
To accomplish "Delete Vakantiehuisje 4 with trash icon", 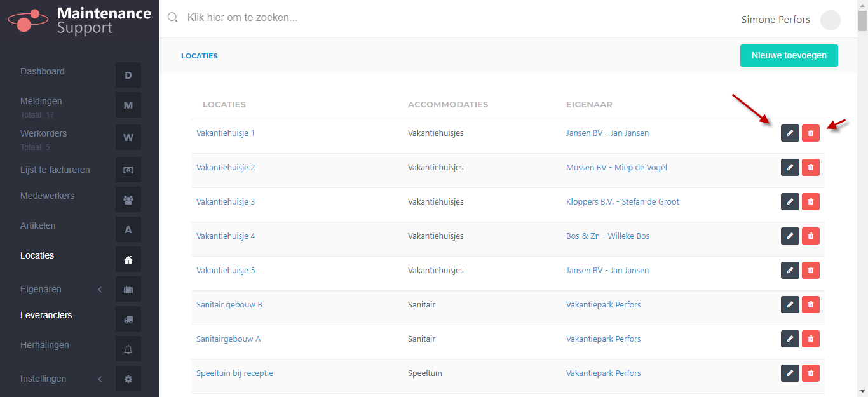I will (811, 236).
